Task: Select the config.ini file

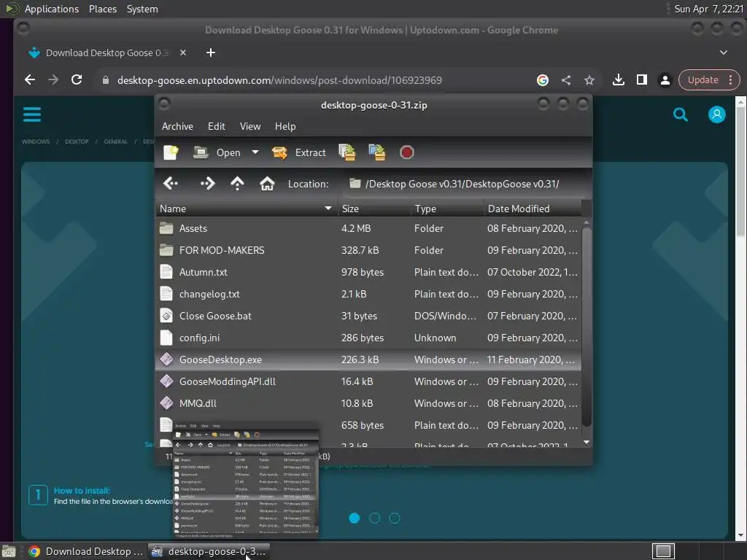Action: (368, 338)
